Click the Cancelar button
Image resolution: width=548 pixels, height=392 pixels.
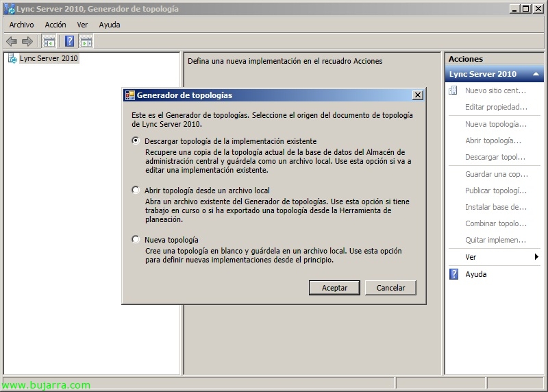coord(390,288)
